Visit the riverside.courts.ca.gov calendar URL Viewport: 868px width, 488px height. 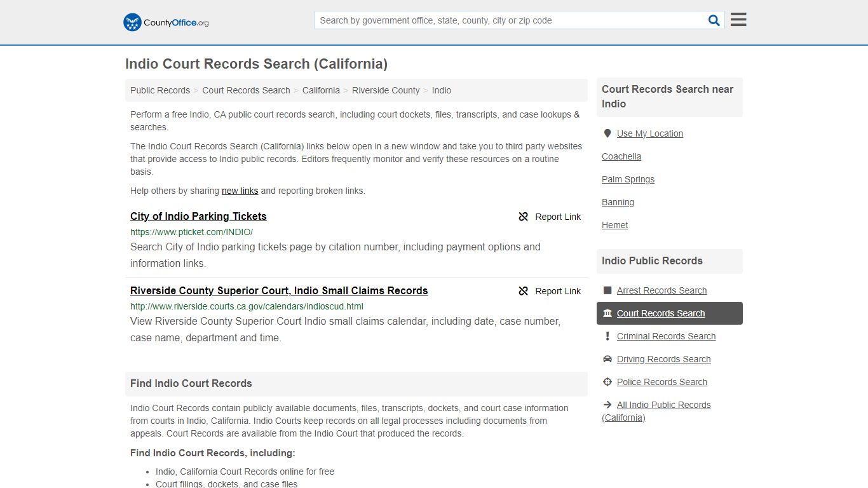coord(247,306)
